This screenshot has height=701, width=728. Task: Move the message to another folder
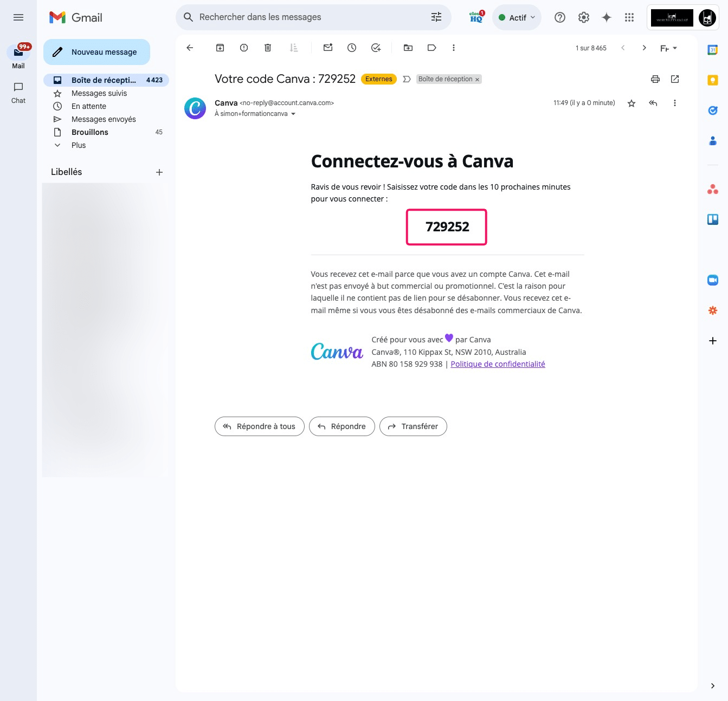coord(408,48)
